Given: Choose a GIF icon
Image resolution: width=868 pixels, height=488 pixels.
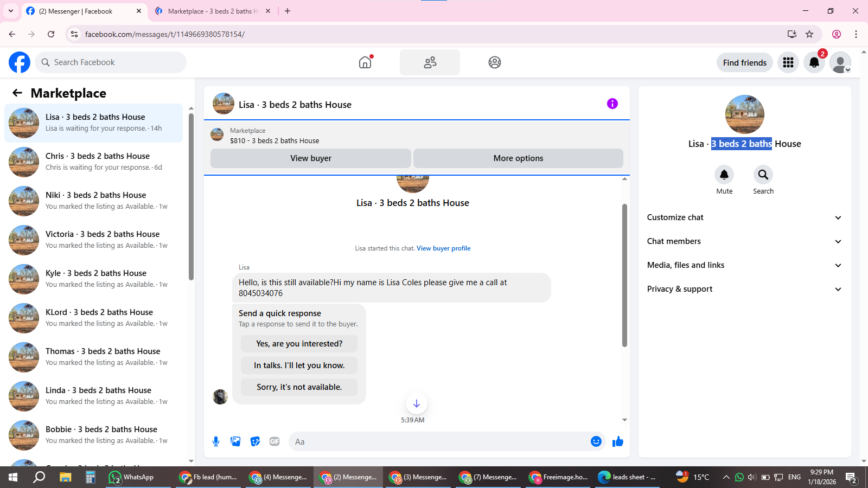Looking at the screenshot, I should click(x=275, y=441).
